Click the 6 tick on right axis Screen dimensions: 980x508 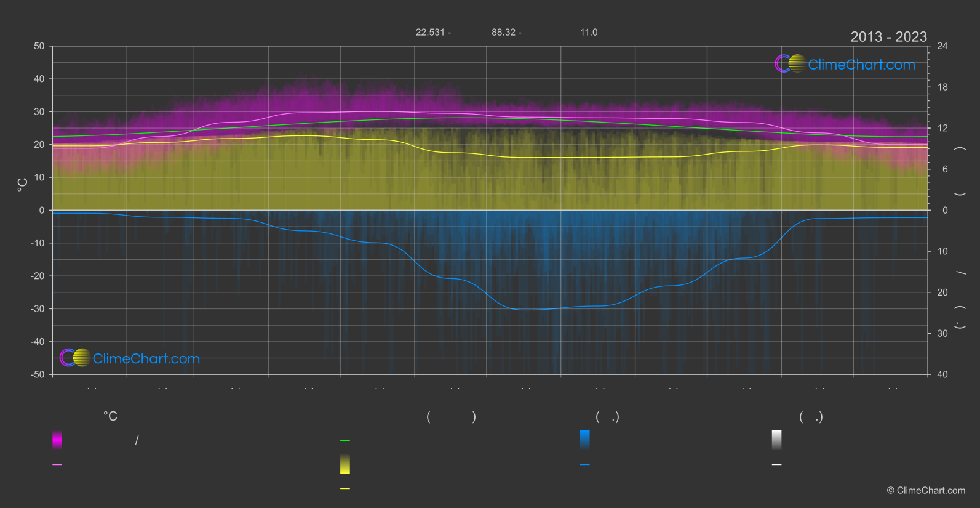pyautogui.click(x=945, y=169)
